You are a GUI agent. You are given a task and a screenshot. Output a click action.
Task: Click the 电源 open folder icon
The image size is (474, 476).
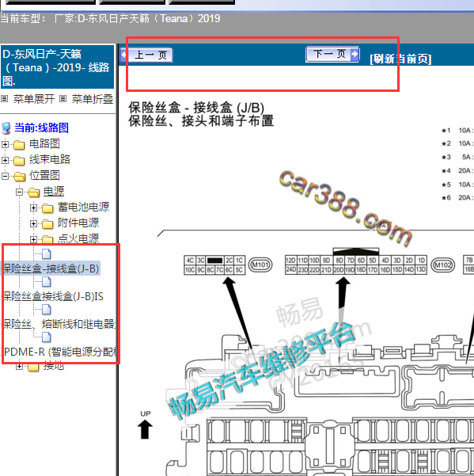point(34,192)
